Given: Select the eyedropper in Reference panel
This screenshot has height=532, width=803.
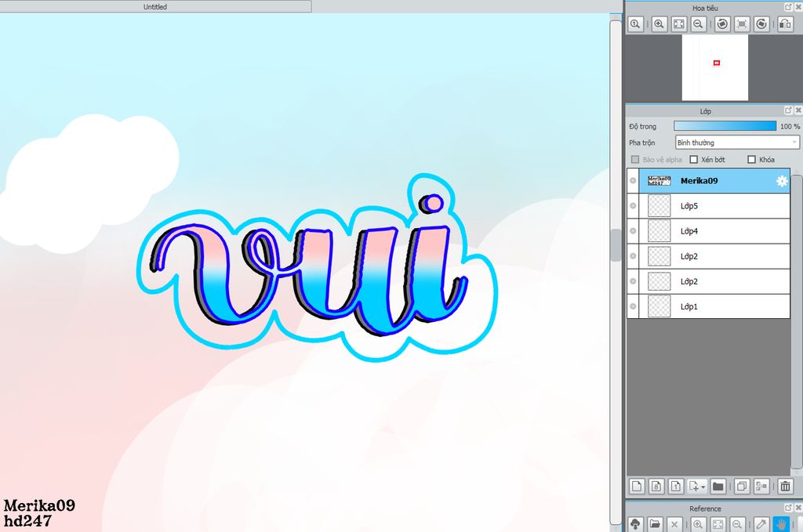Looking at the screenshot, I should pyautogui.click(x=761, y=524).
